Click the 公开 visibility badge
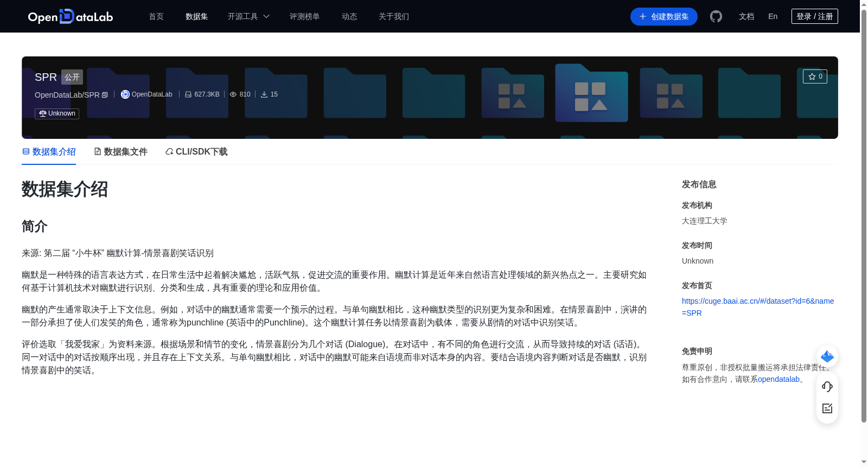 (x=72, y=77)
